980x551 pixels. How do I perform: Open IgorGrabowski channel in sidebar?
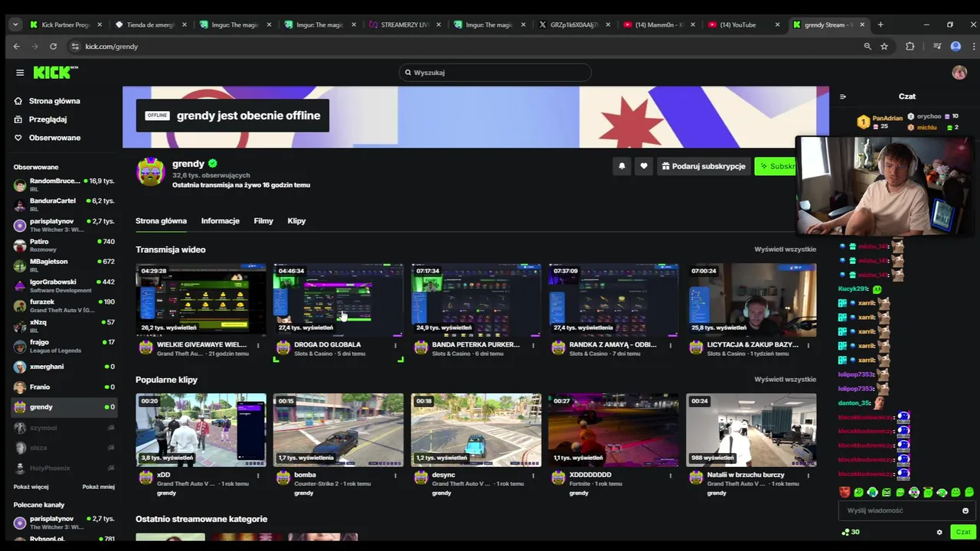pyautogui.click(x=64, y=285)
